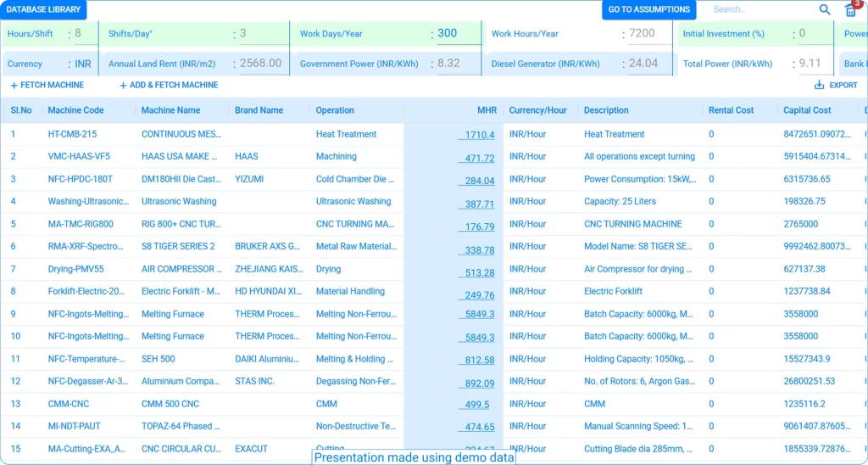This screenshot has height=465, width=868.
Task: Open MHR value 1710.4 link
Action: pyautogui.click(x=479, y=135)
